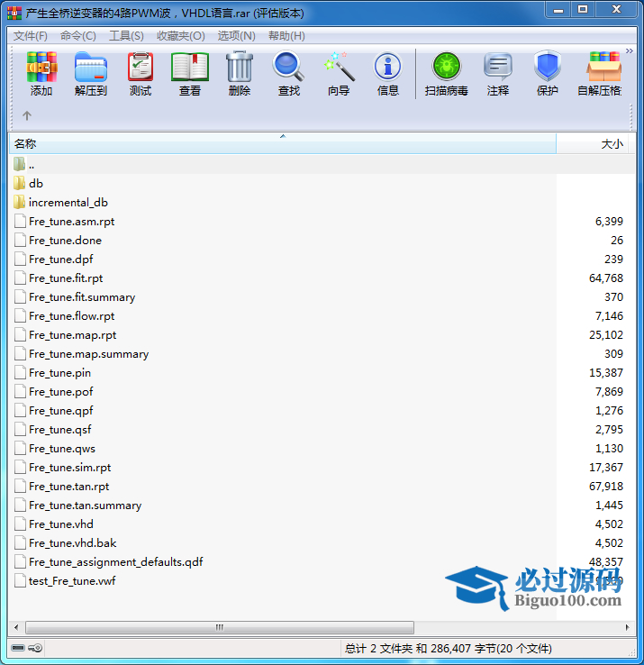Click the Extract To (解压到) icon
The width and height of the screenshot is (644, 665).
point(90,74)
